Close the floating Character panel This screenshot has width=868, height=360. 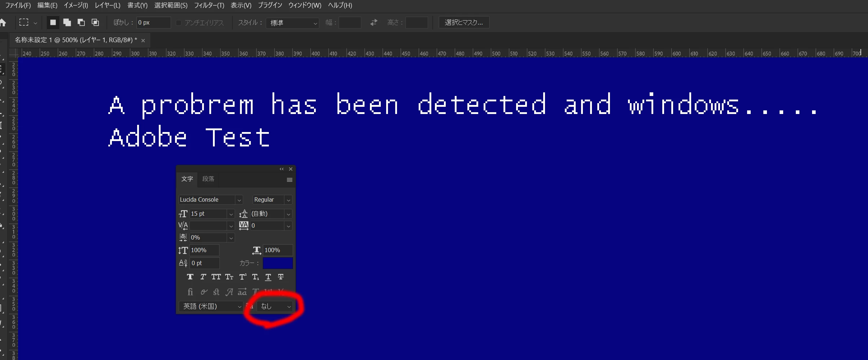click(x=291, y=169)
